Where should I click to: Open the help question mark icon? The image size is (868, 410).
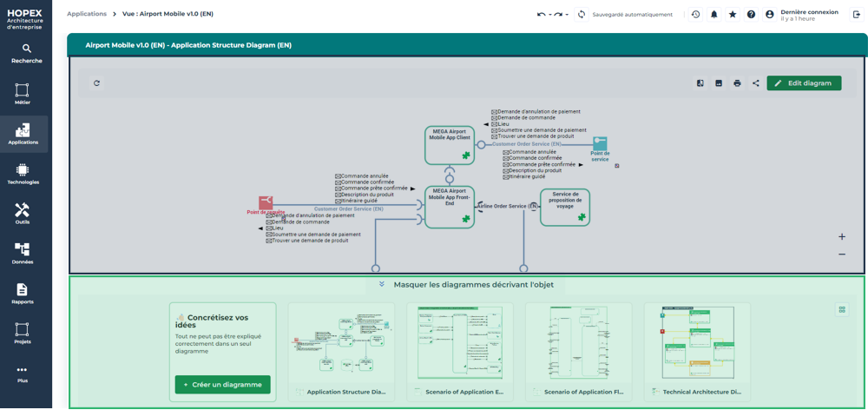pos(751,15)
